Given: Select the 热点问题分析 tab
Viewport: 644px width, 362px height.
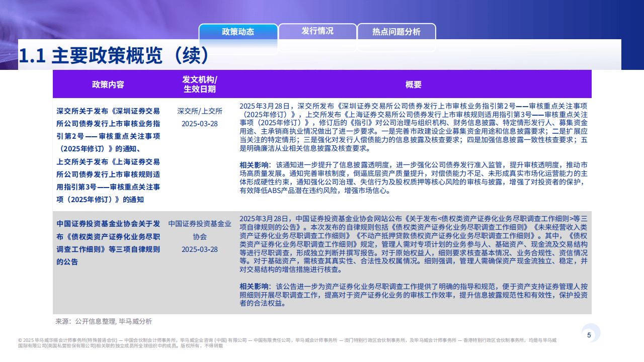Looking at the screenshot, I should point(397,31).
